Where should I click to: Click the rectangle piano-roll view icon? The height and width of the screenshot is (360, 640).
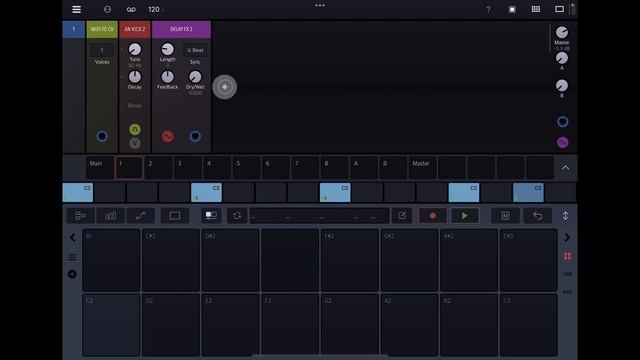point(175,216)
